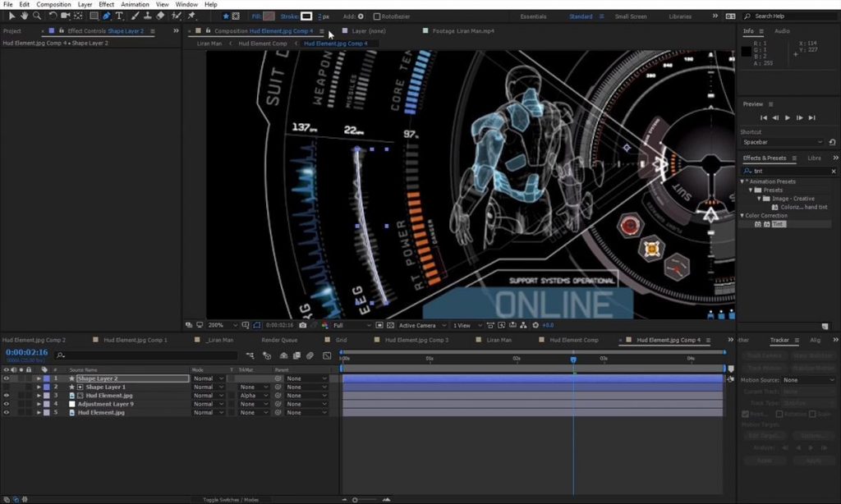The image size is (841, 504).
Task: Toggle visibility of layer 5 Hud Element.jpg
Action: click(x=7, y=413)
